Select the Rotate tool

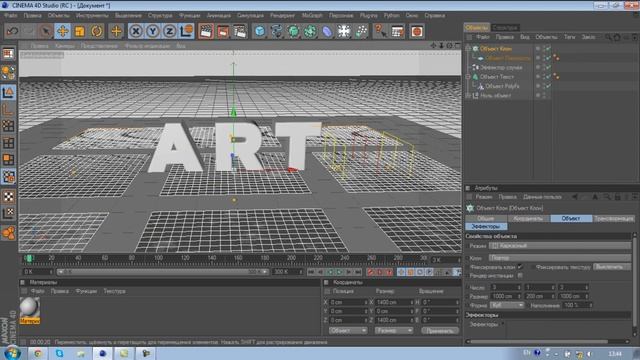97,31
